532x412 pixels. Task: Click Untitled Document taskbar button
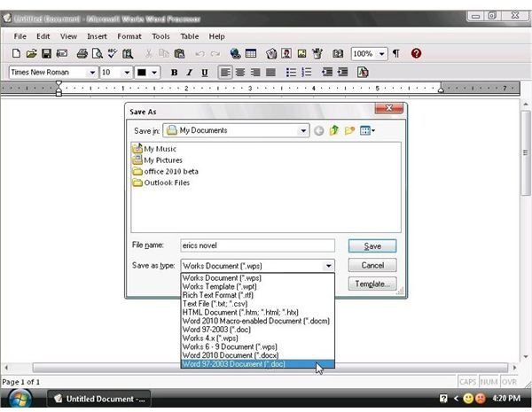(98, 399)
